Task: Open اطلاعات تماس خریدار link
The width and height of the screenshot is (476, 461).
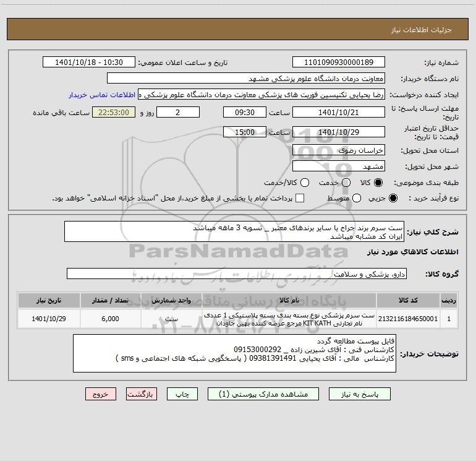Action: (102, 95)
